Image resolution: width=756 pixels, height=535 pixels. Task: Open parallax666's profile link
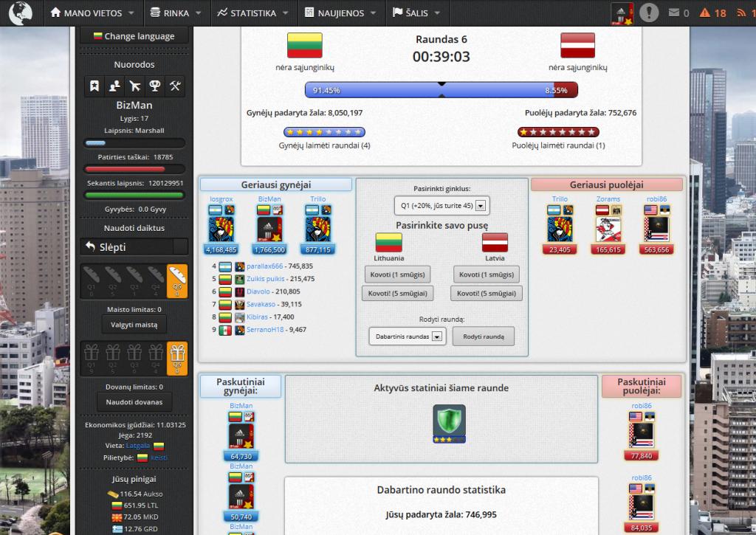(x=265, y=266)
